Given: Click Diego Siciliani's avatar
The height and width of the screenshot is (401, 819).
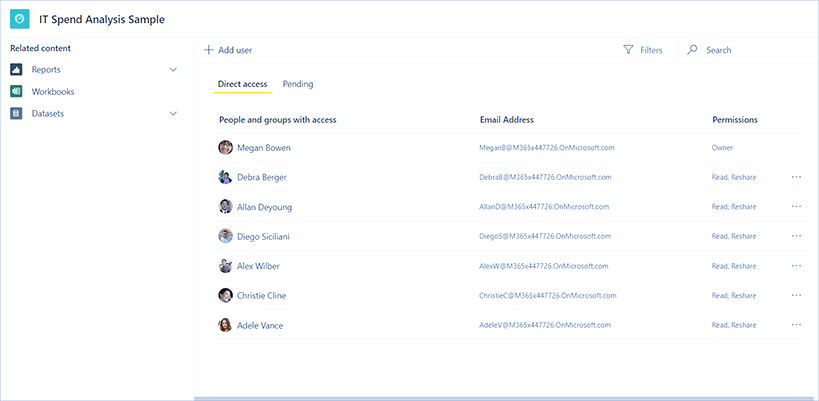Looking at the screenshot, I should click(225, 236).
